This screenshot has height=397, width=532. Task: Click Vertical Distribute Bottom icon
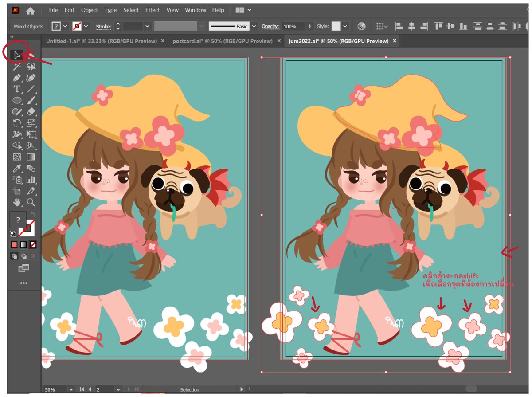coord(503,27)
